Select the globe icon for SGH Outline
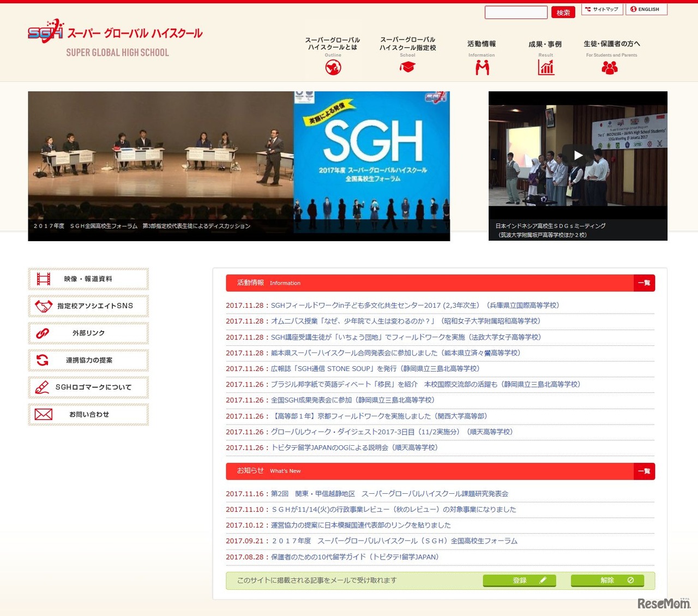Screen dimensions: 698x616 (333, 67)
